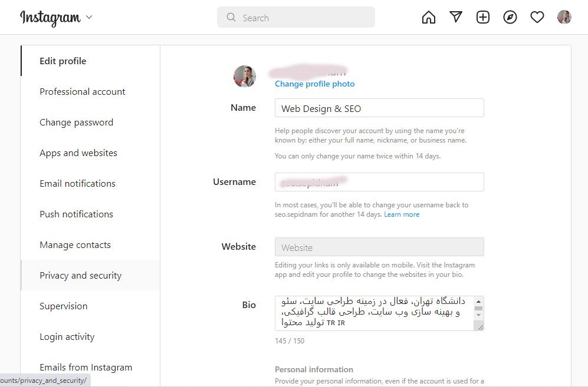This screenshot has width=588, height=387.
Task: Open the profile avatar menu in header
Action: (x=564, y=17)
